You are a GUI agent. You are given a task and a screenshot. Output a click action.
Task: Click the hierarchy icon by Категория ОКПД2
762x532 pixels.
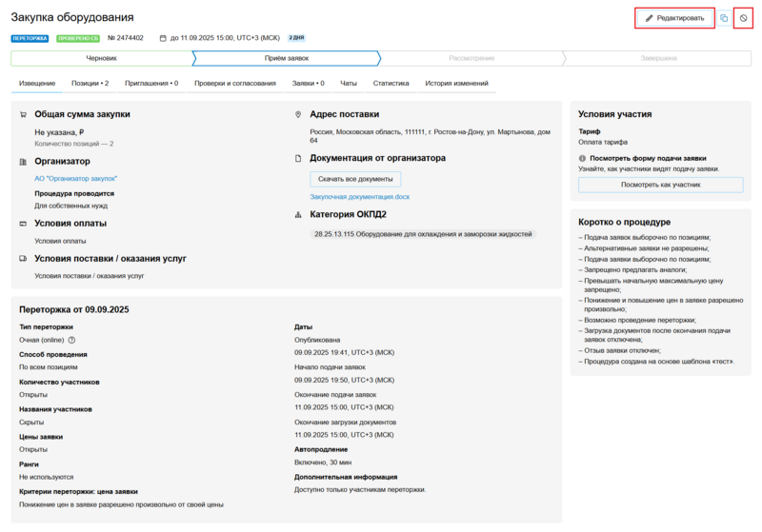299,214
